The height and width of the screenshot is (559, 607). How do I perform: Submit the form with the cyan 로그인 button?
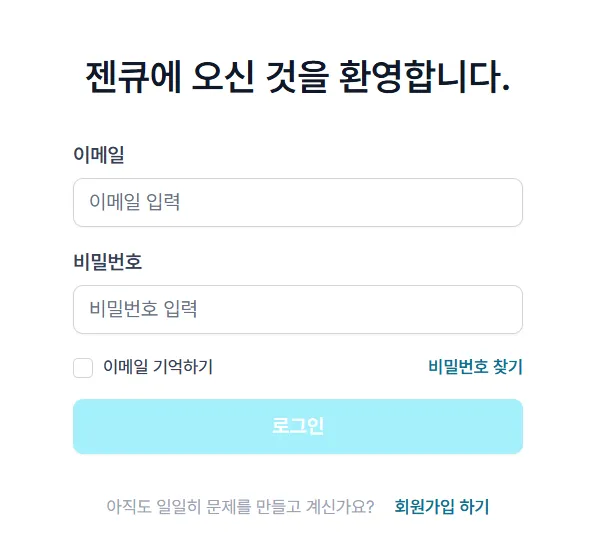pyautogui.click(x=297, y=426)
